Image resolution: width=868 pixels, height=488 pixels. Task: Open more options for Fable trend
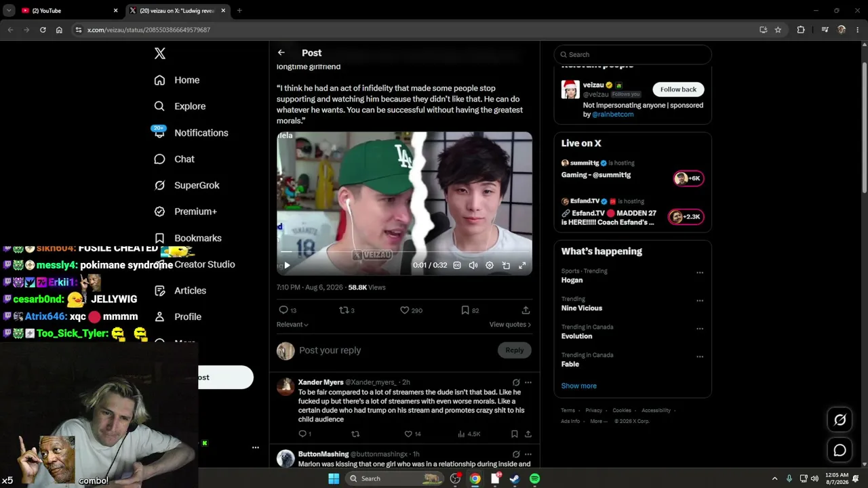pos(700,357)
